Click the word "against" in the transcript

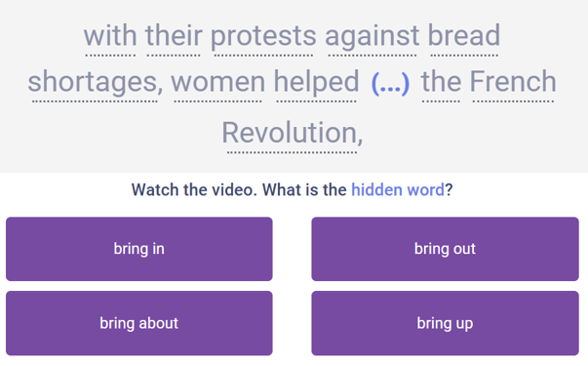point(372,36)
